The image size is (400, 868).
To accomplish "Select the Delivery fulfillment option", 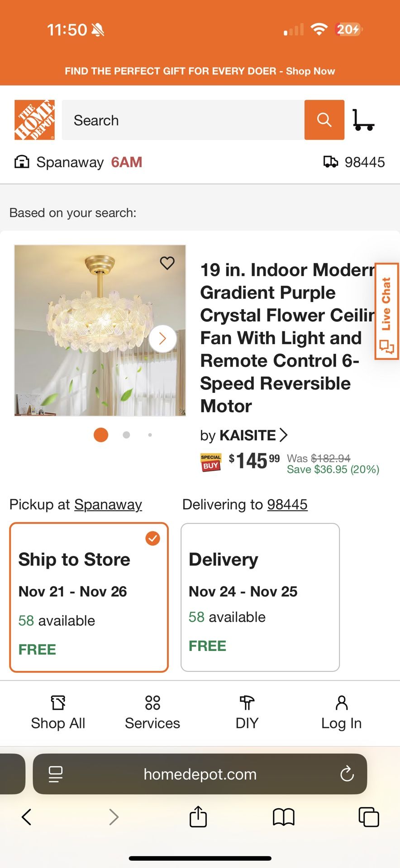I will [260, 597].
